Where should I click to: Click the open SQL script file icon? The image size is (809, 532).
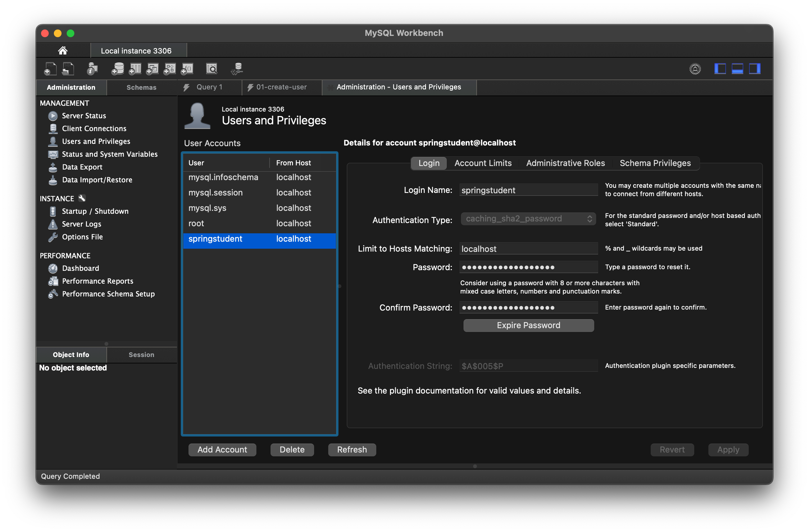[x=68, y=69]
